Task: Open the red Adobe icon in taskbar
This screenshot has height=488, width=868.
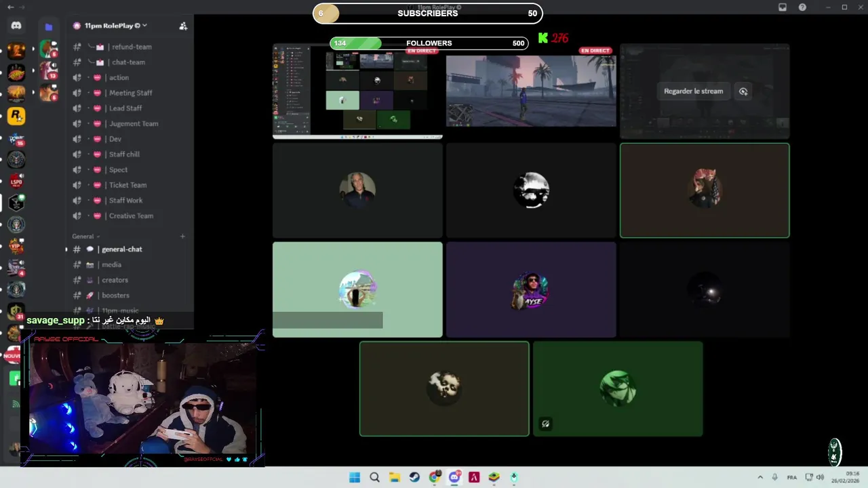Action: 474,477
